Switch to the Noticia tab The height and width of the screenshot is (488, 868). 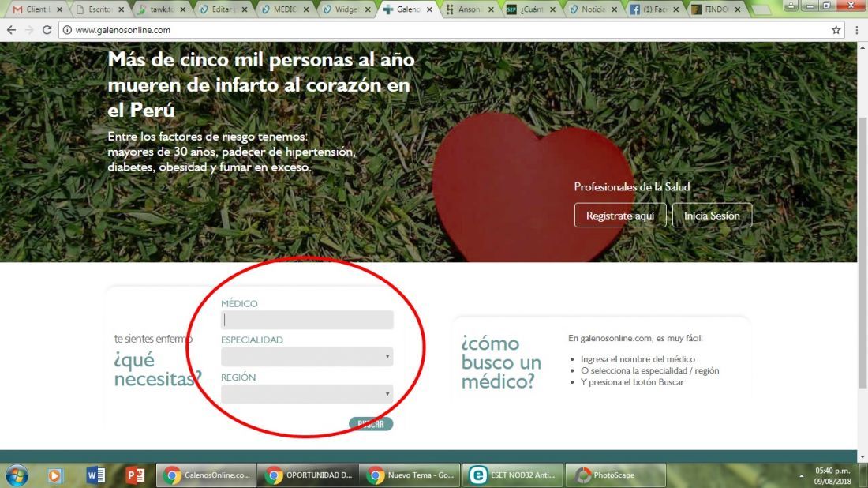(x=592, y=9)
